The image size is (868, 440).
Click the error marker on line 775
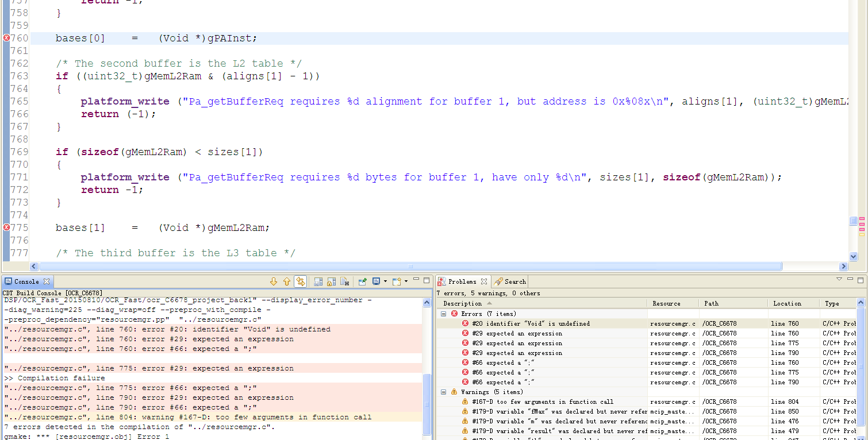click(x=6, y=227)
